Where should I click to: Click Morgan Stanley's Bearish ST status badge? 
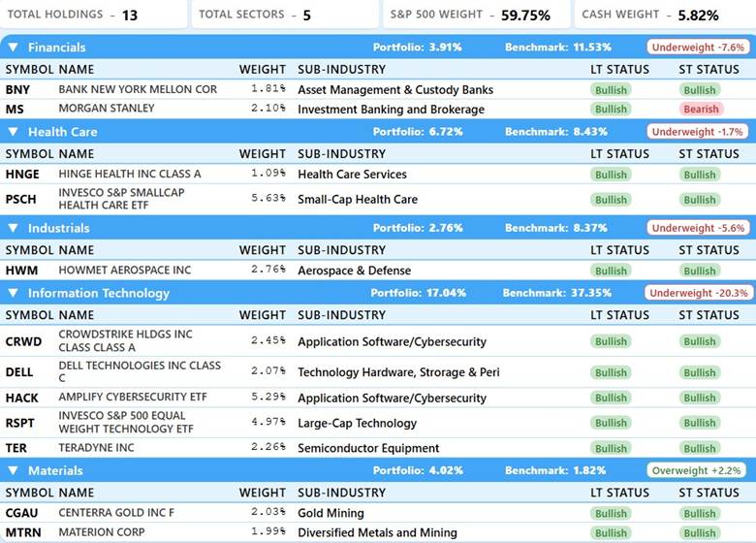tap(701, 109)
